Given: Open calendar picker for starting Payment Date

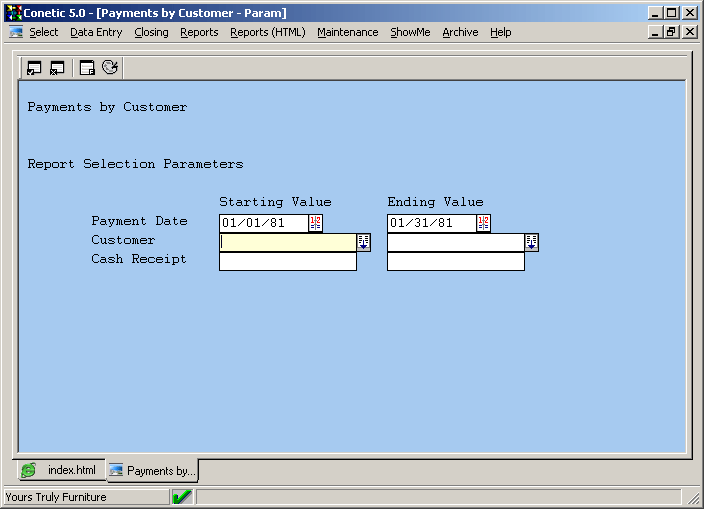Looking at the screenshot, I should (x=316, y=223).
